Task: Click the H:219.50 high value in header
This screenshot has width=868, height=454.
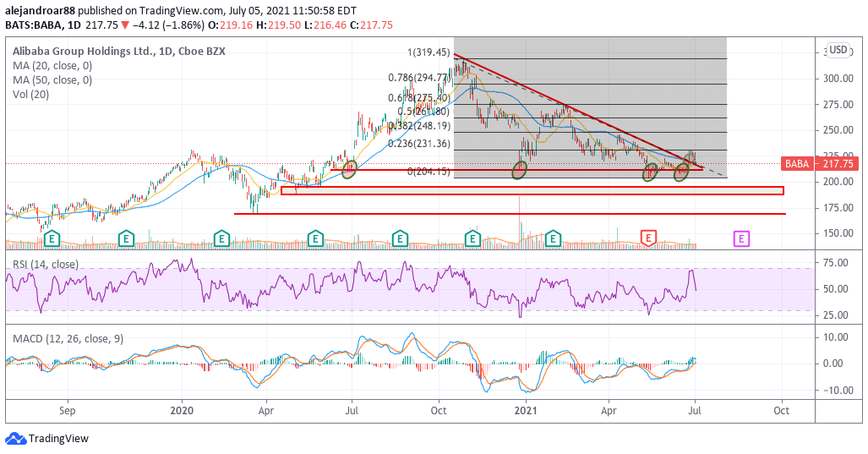Action: point(278,25)
